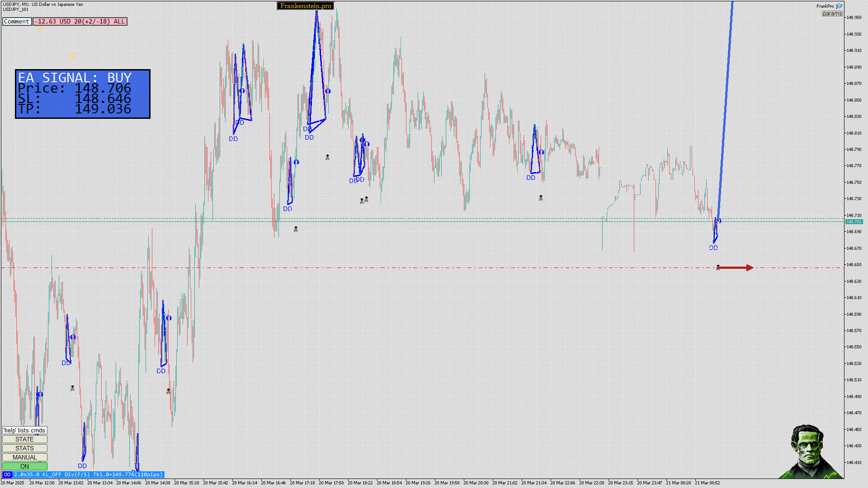Screen dimensions: 868x488
Task: Click blue circle marker at current price
Action: click(x=719, y=221)
